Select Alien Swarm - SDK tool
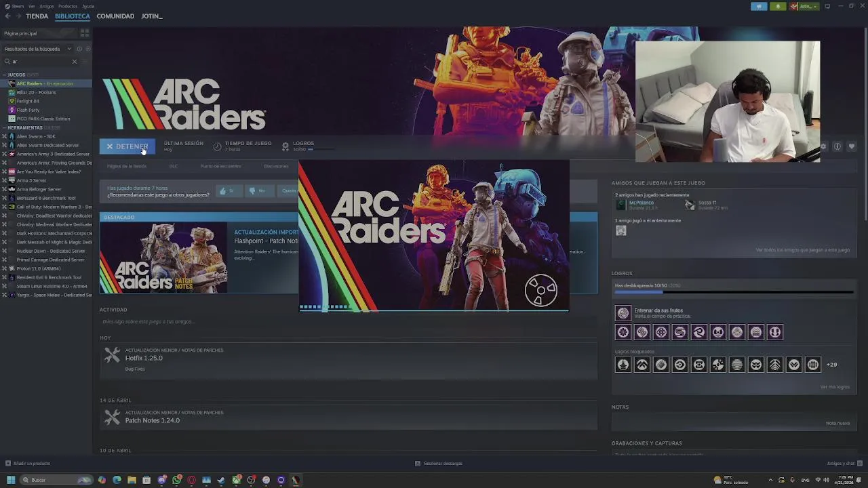Screen dimensions: 868x488 pyautogui.click(x=46, y=136)
